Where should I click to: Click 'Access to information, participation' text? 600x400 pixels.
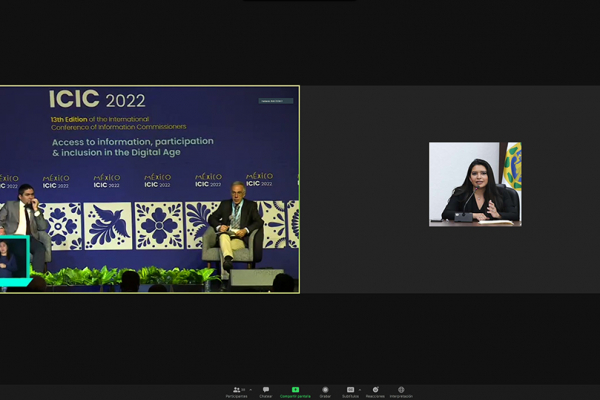tap(133, 142)
